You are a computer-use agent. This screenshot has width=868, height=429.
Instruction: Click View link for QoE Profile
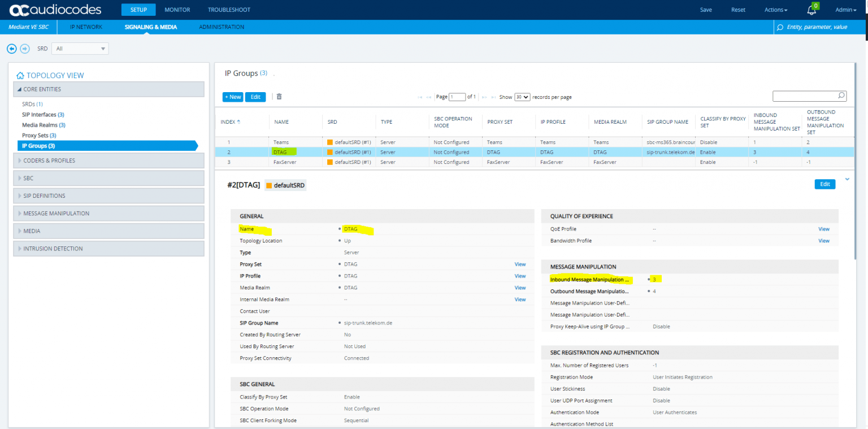point(824,229)
